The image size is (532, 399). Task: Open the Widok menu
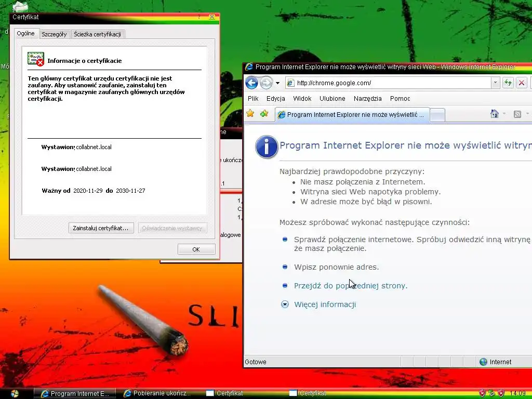click(x=302, y=98)
